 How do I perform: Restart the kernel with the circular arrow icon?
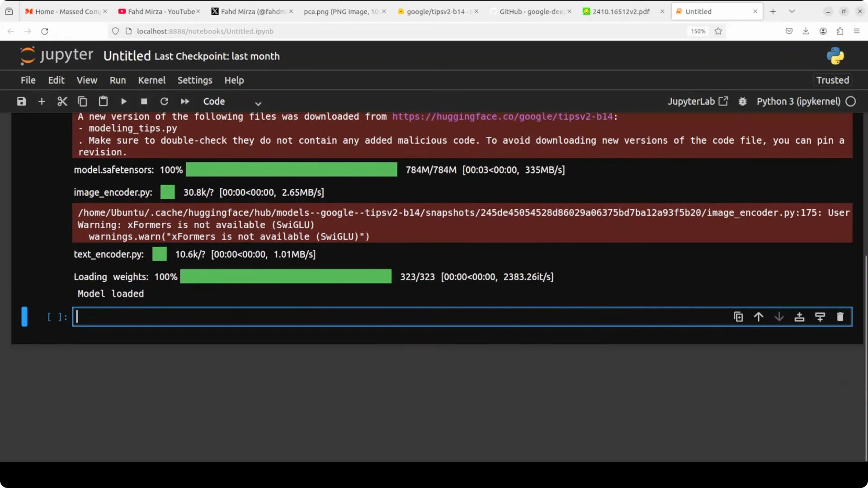164,101
